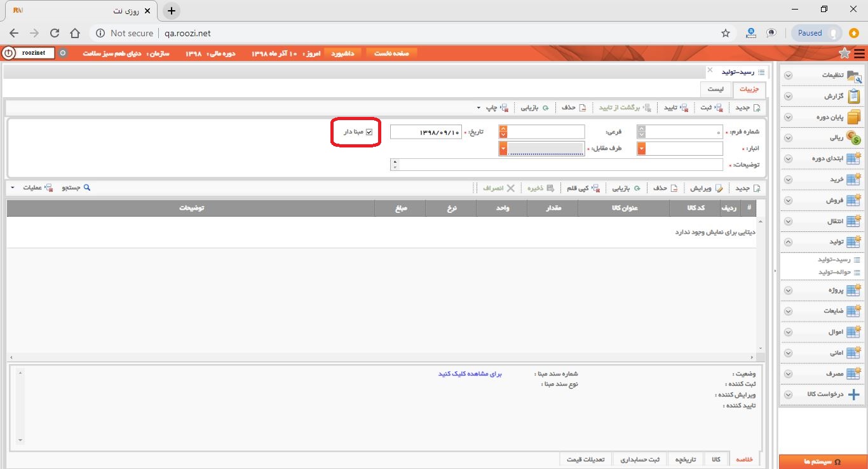Select the جزییات tab

click(x=749, y=90)
